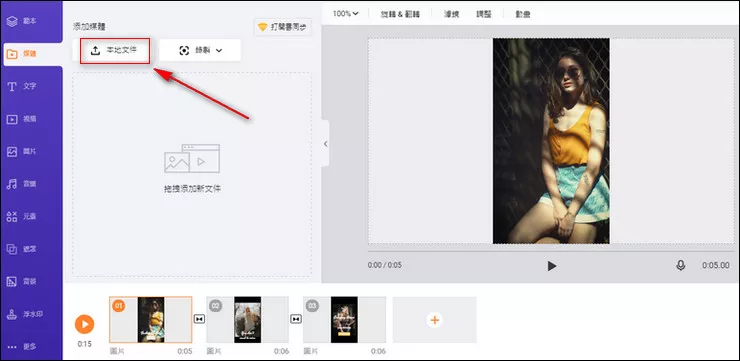Select storyboard scene 03 thumbnail
Image resolution: width=740 pixels, height=361 pixels.
[x=345, y=319]
